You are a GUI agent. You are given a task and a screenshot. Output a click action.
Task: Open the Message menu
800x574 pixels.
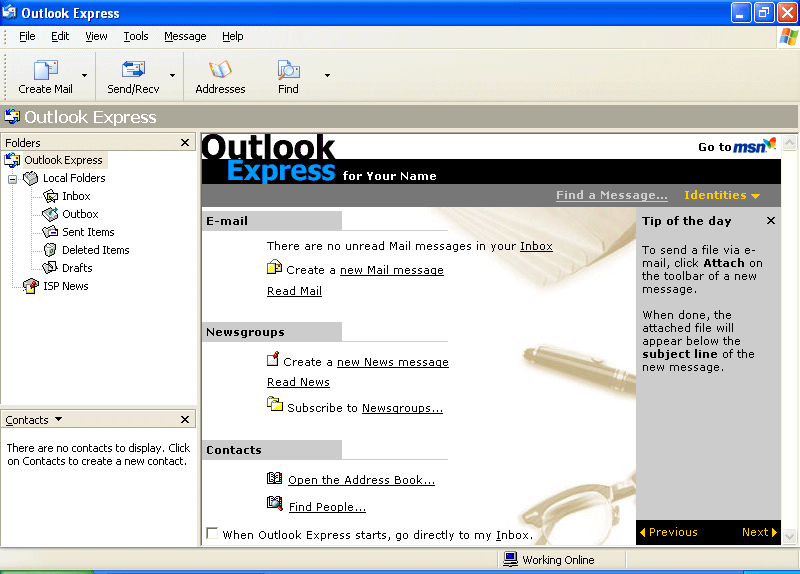point(185,36)
